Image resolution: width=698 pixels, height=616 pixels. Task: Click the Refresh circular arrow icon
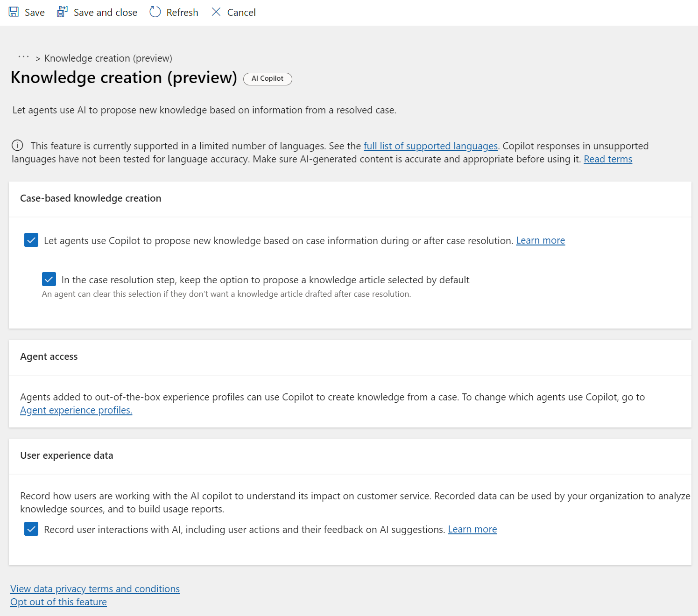point(155,12)
